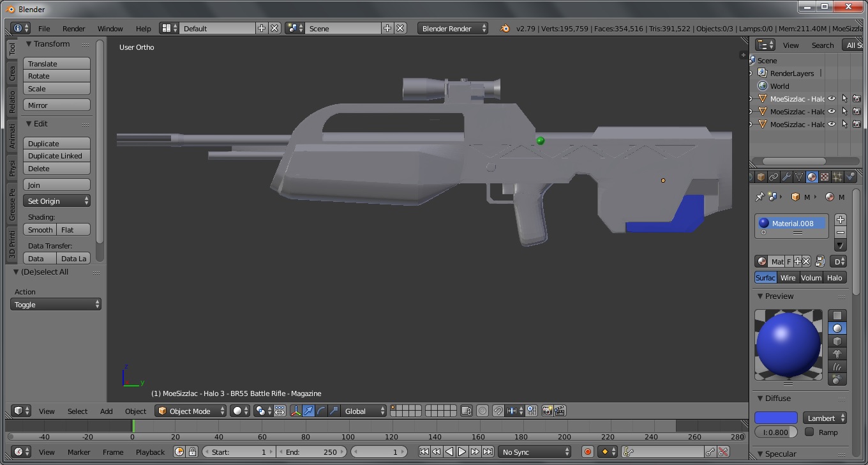Click the OpenGL render camera icon
Viewport: 868px width, 465px height.
coord(547,411)
